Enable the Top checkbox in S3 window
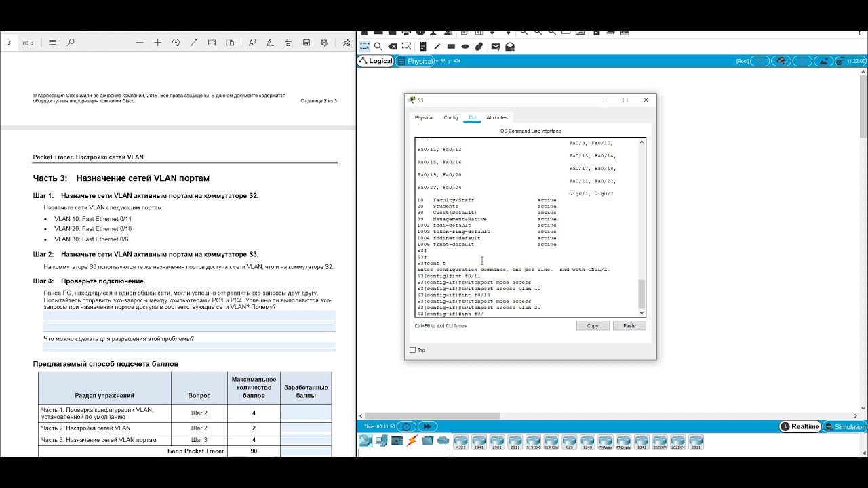The image size is (868, 488). tap(412, 350)
